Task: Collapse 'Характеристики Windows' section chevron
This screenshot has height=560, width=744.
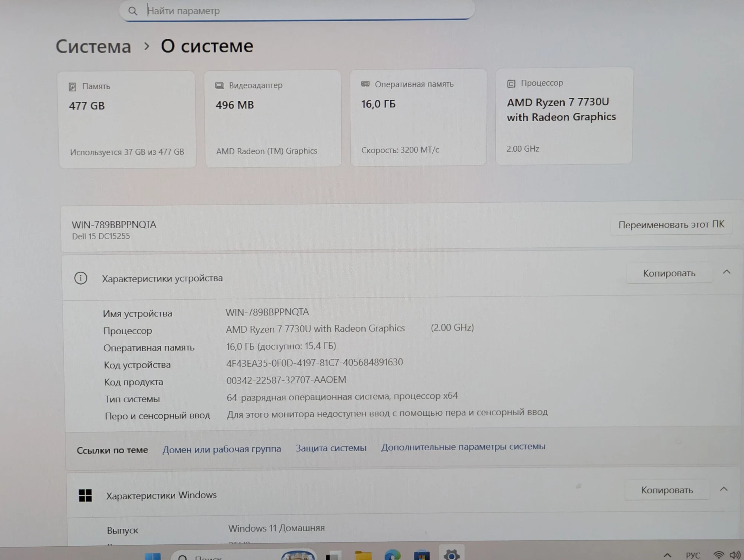Action: tap(724, 489)
